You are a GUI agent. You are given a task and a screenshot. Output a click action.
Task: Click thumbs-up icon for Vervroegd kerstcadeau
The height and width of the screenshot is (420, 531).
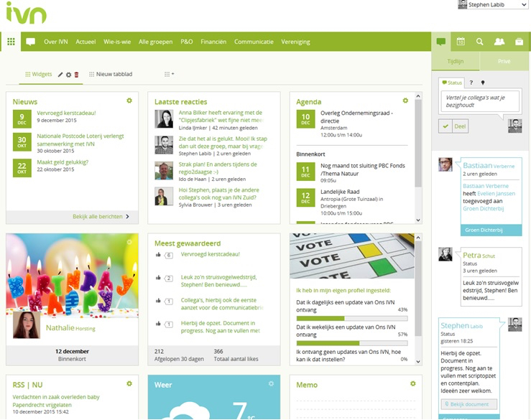click(158, 254)
